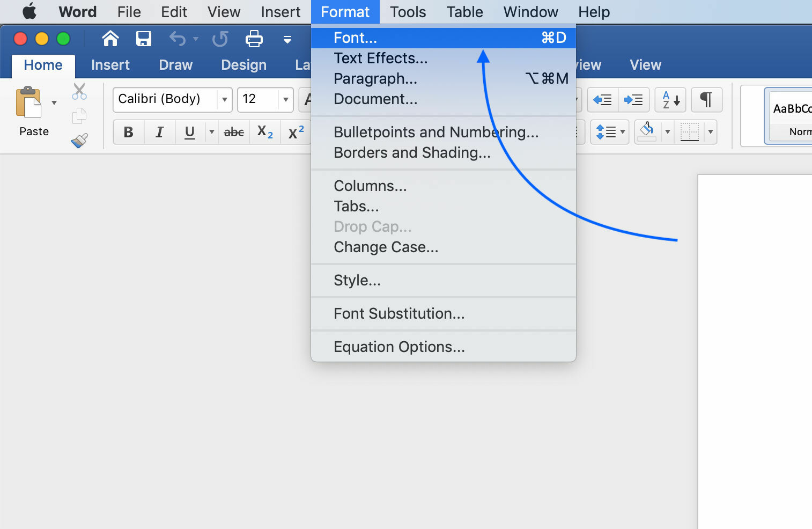Image resolution: width=812 pixels, height=529 pixels.
Task: Choose Style... from the Format menu
Action: [444, 280]
